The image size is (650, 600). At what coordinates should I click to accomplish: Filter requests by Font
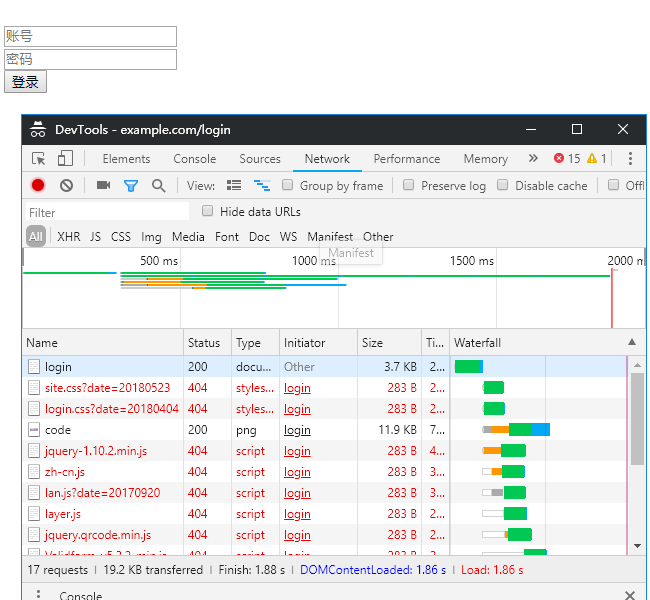pyautogui.click(x=227, y=237)
